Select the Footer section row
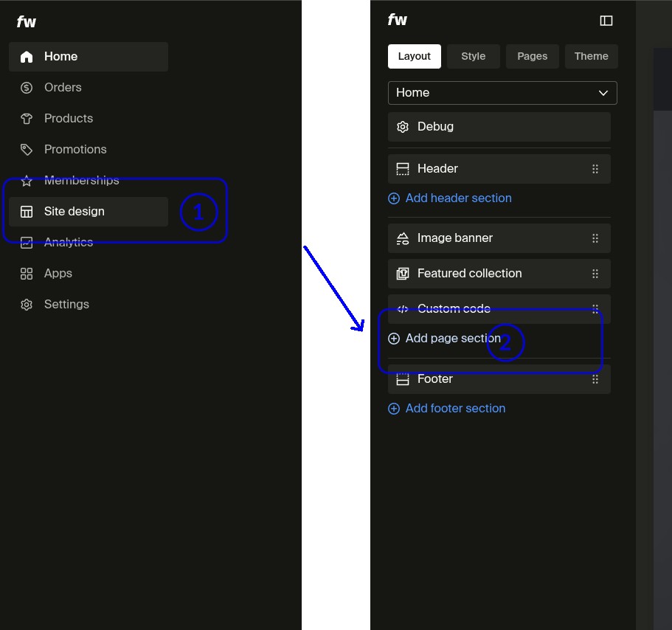 point(499,379)
